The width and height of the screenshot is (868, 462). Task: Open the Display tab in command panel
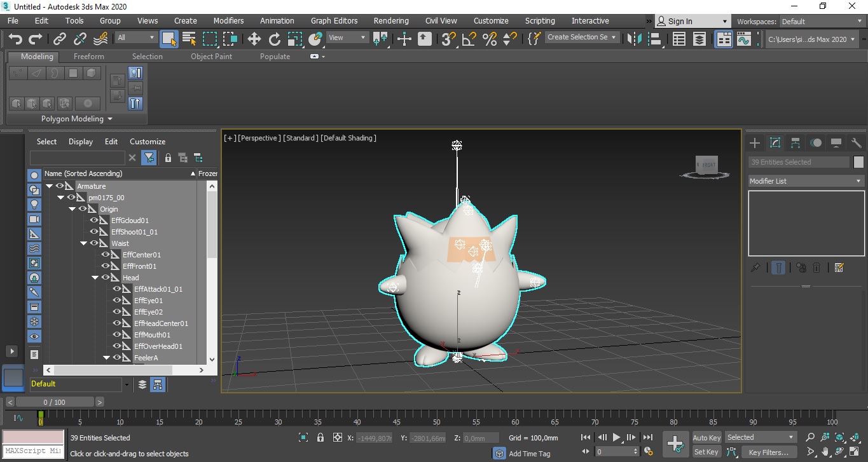click(836, 143)
